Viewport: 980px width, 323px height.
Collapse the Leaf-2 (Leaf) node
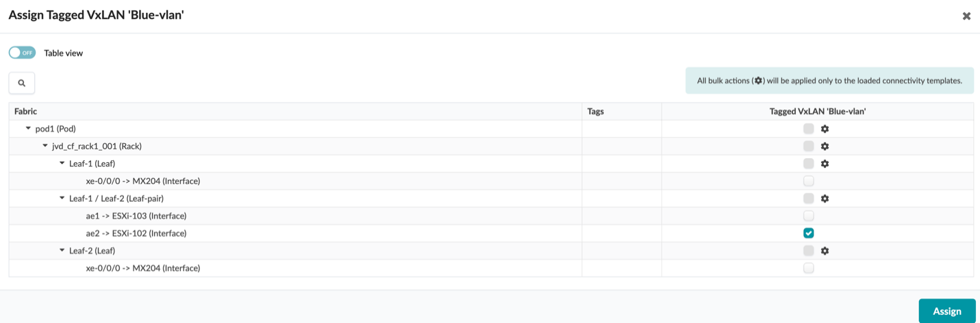coord(62,250)
